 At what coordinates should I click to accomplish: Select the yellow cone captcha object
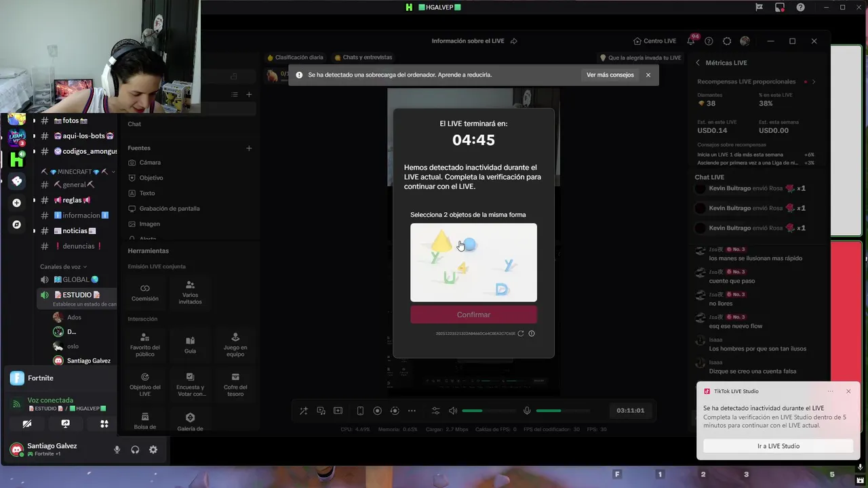coord(441,240)
